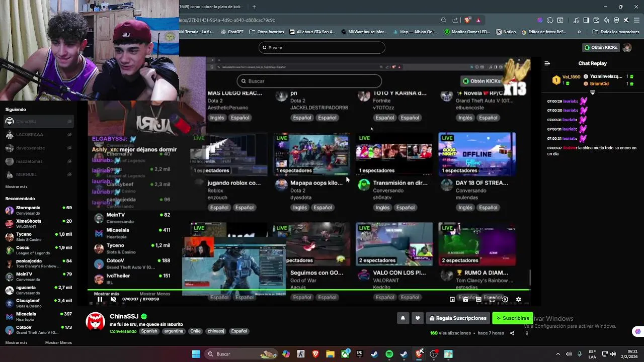The width and height of the screenshot is (644, 362).
Task: Click Windows taskbar Buscar search box
Action: coord(242,354)
